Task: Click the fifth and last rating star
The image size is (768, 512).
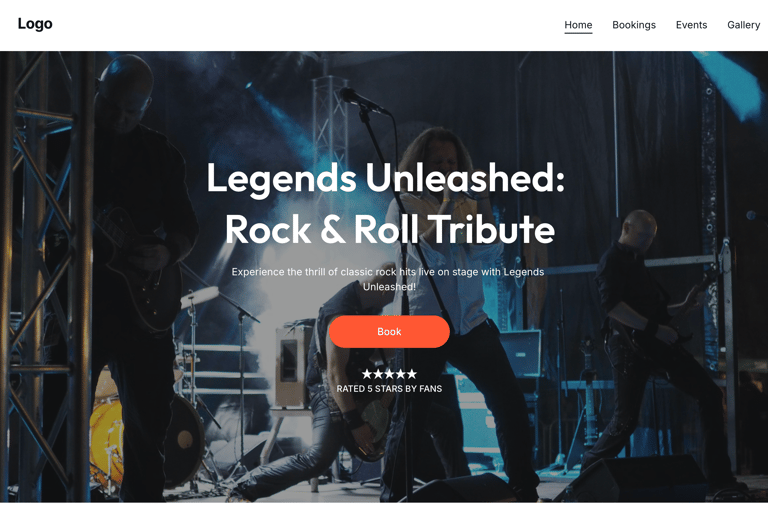Action: 412,374
